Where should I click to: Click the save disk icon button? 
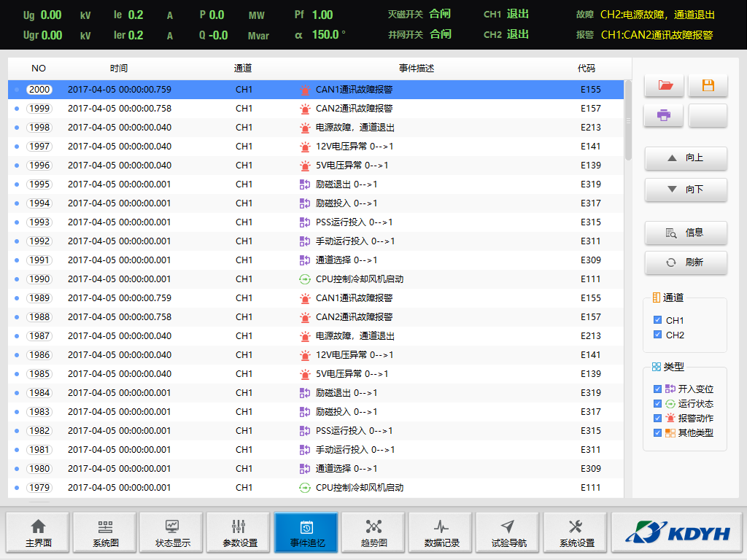[x=708, y=85]
